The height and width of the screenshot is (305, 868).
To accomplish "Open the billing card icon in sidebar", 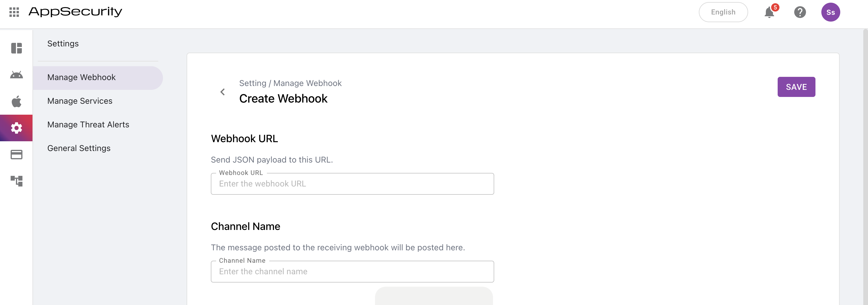I will click(x=17, y=155).
